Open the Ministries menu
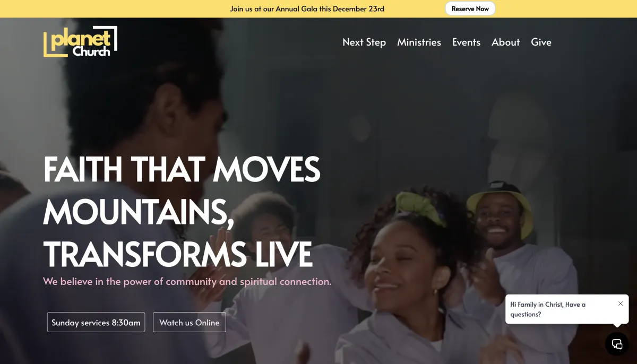Viewport: 637px width, 364px height. pyautogui.click(x=419, y=42)
